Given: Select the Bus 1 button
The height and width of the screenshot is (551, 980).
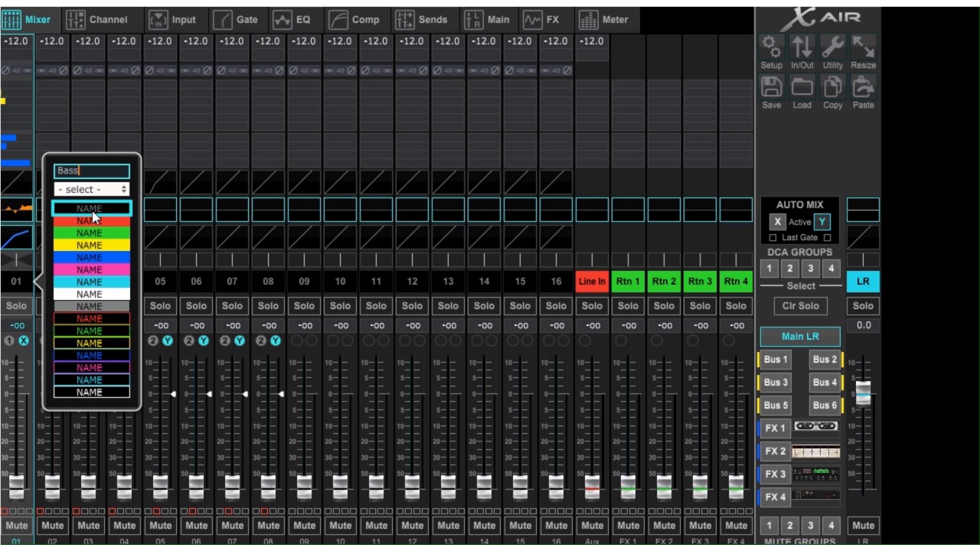Looking at the screenshot, I should click(775, 359).
